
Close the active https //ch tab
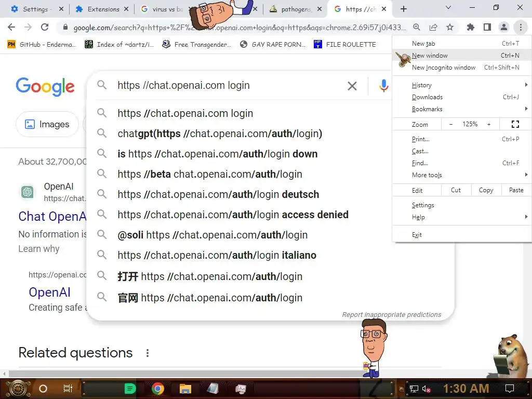click(x=384, y=9)
